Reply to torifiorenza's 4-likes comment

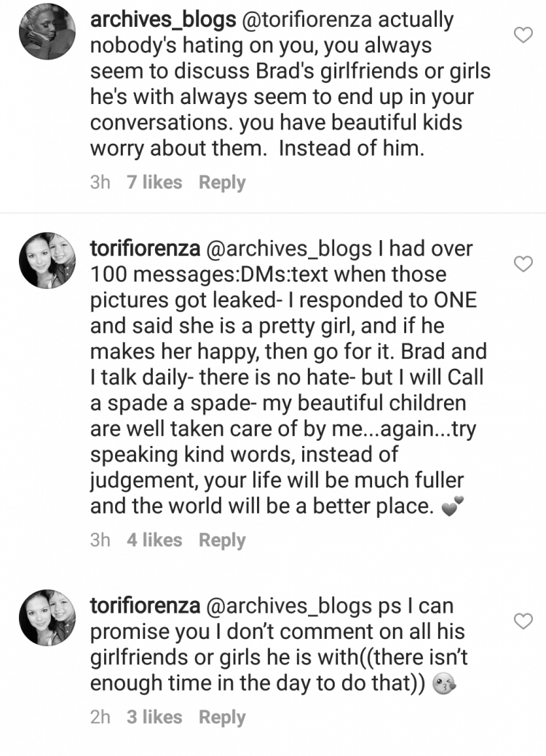(x=222, y=540)
